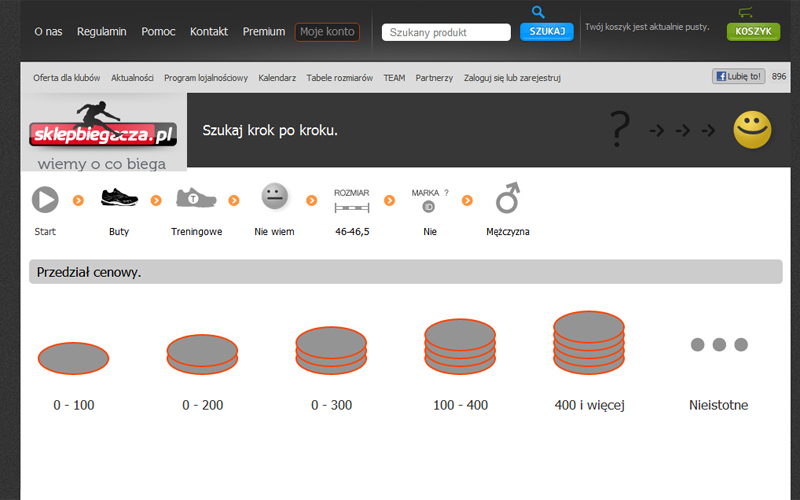Click the Buty step label
800x500 pixels.
(x=119, y=232)
